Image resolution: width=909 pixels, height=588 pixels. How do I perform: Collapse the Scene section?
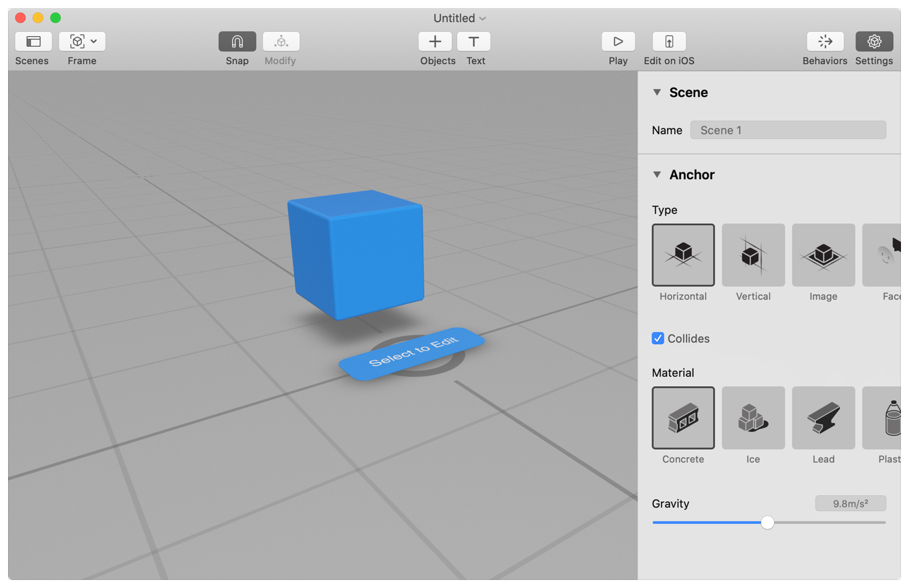(x=656, y=92)
